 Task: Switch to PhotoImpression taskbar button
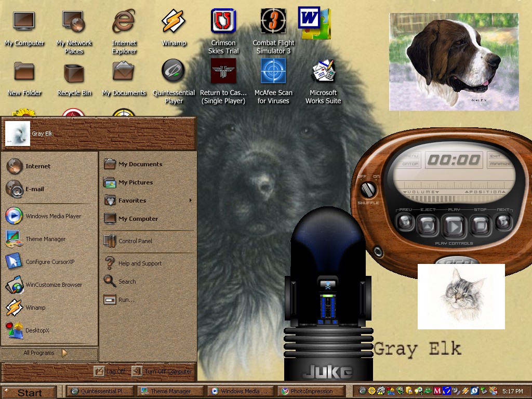point(312,391)
